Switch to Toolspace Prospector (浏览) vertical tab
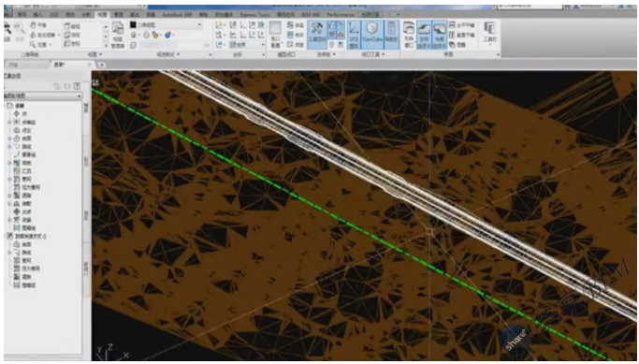 (x=86, y=108)
